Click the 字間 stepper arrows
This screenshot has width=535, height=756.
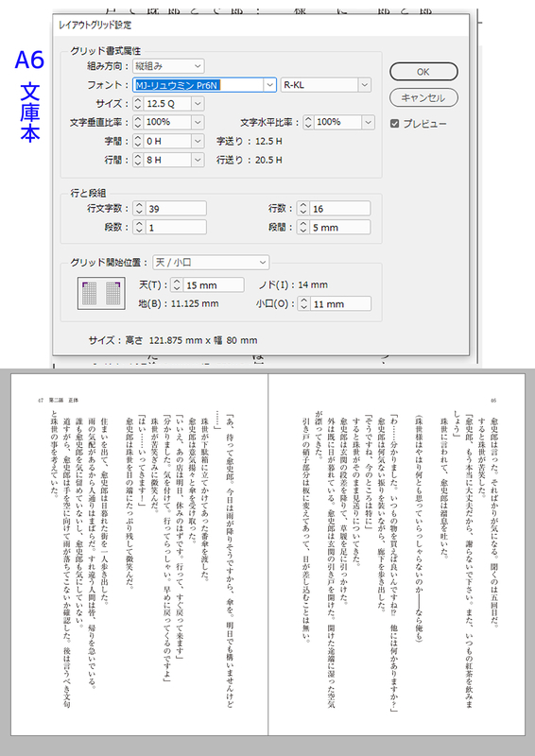tap(138, 141)
